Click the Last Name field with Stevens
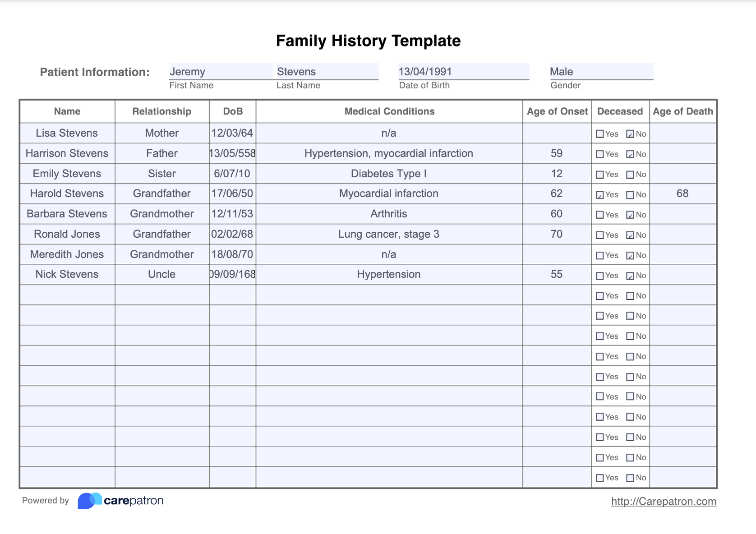This screenshot has width=756, height=534. (x=327, y=72)
